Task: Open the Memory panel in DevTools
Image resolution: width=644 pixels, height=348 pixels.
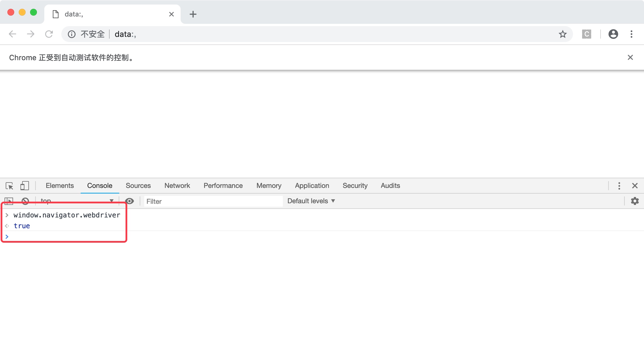Action: pyautogui.click(x=269, y=186)
